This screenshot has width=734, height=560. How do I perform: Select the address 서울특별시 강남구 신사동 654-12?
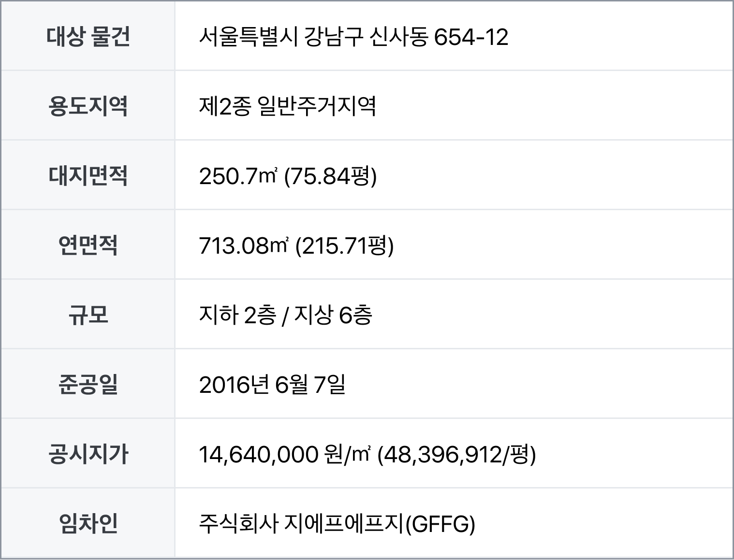[x=353, y=37]
